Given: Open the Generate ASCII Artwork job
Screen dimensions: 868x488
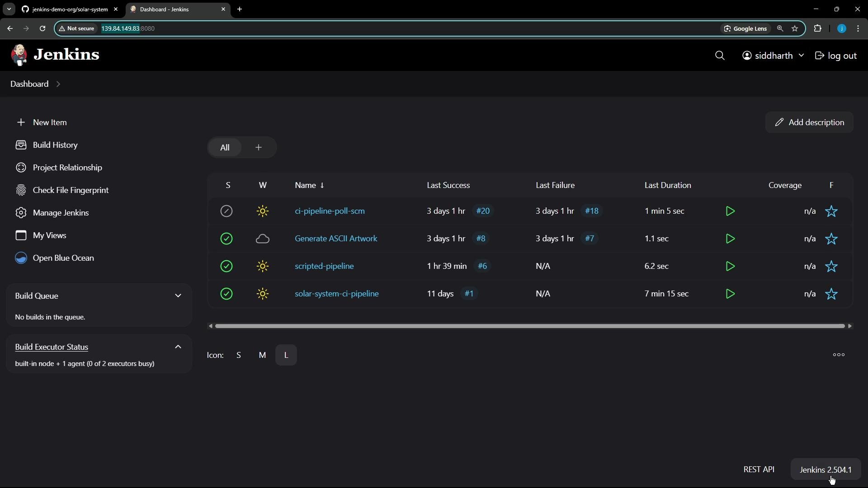Looking at the screenshot, I should (x=336, y=239).
